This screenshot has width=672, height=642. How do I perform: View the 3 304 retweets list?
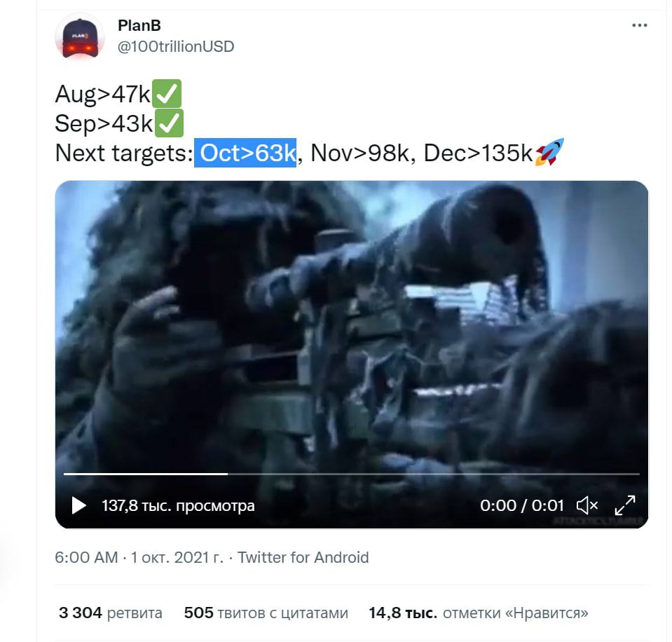point(111,613)
